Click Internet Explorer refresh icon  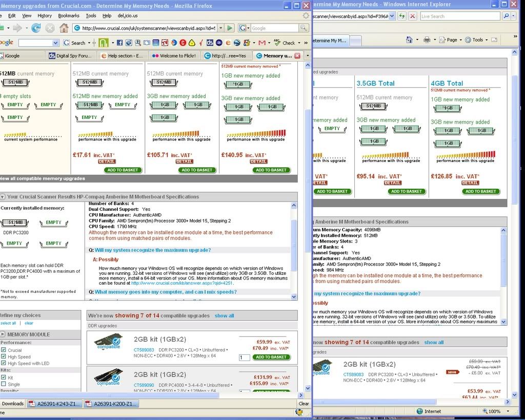tap(402, 16)
